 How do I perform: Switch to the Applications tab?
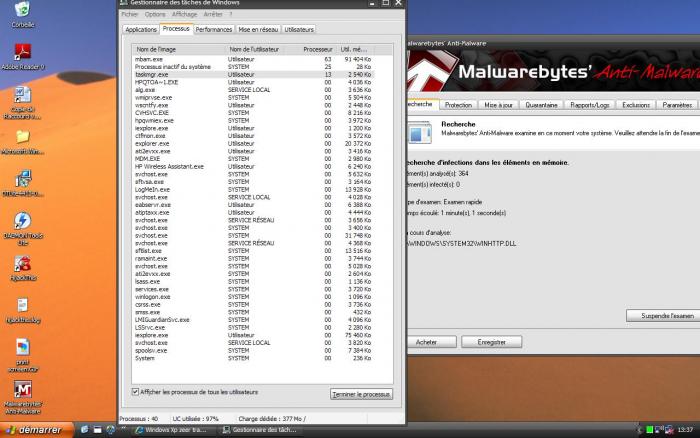coord(141,29)
